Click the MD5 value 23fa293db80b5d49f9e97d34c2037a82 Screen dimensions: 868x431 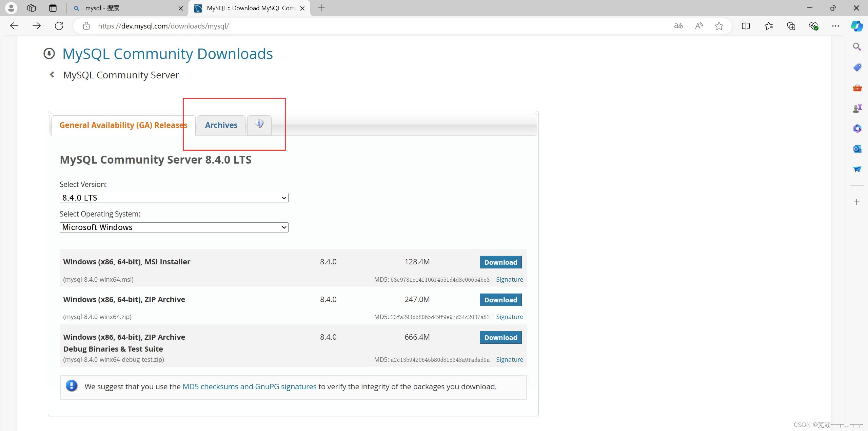(440, 317)
